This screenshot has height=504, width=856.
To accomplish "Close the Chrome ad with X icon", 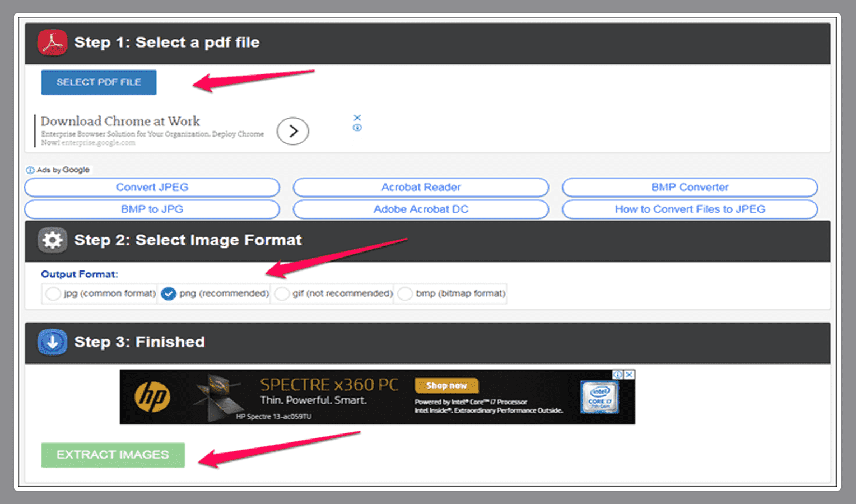I will (x=357, y=118).
